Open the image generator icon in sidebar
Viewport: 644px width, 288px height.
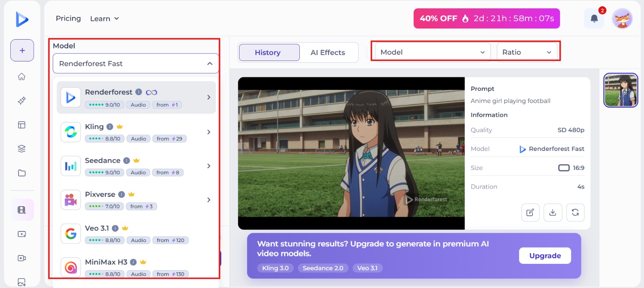22,282
